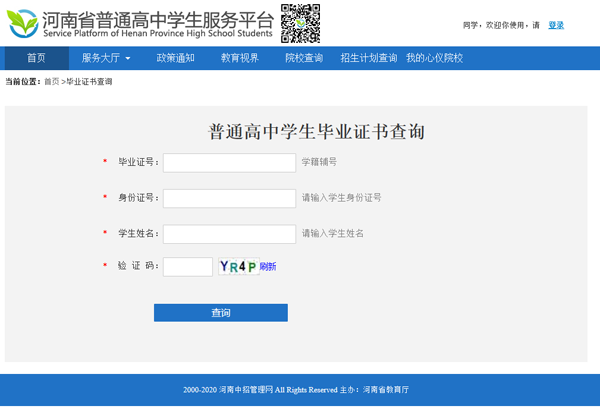Screen dimensions: 600x412
Task: Click 刷新 to refresh the captcha
Action: point(268,266)
